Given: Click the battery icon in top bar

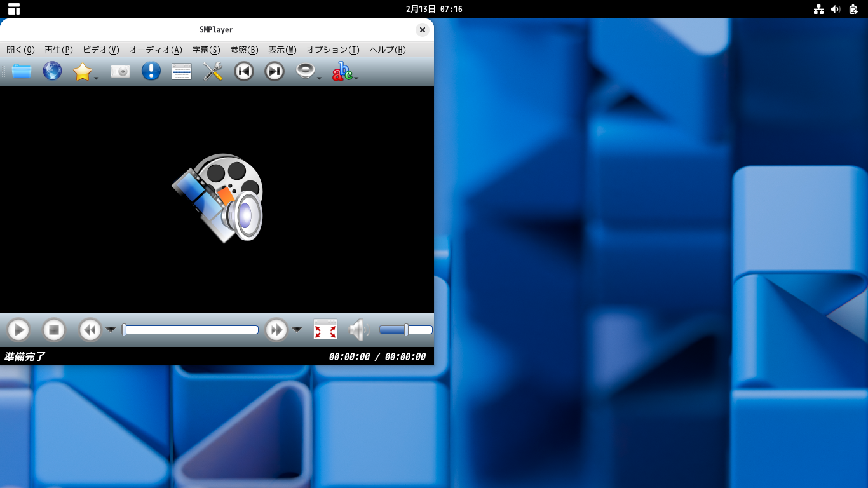Looking at the screenshot, I should tap(853, 9).
